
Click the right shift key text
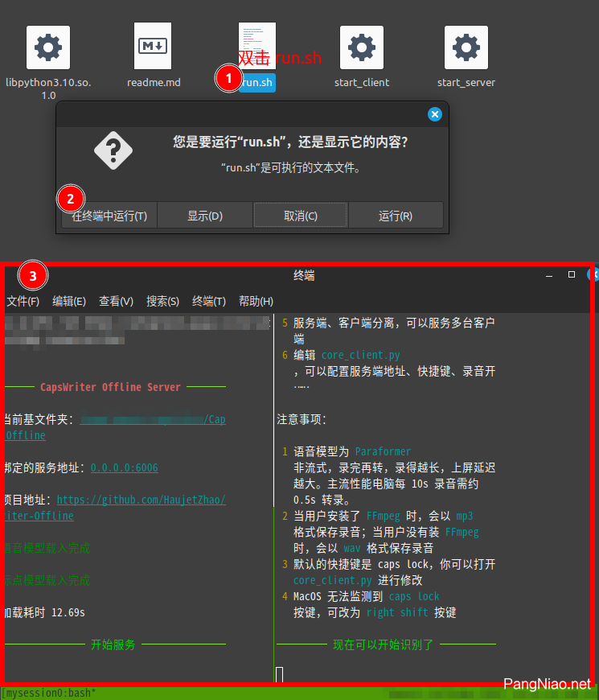pos(397,612)
